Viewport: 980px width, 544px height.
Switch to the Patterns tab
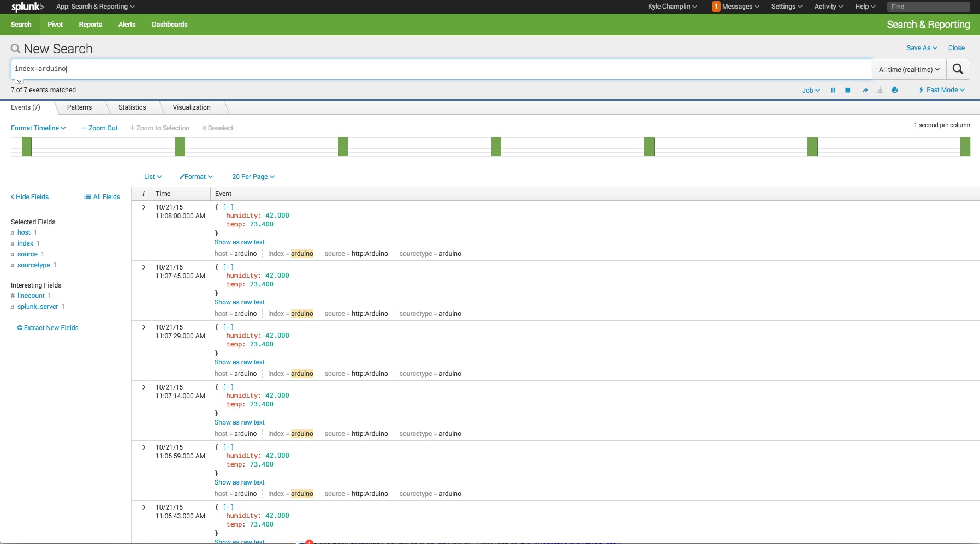[79, 107]
